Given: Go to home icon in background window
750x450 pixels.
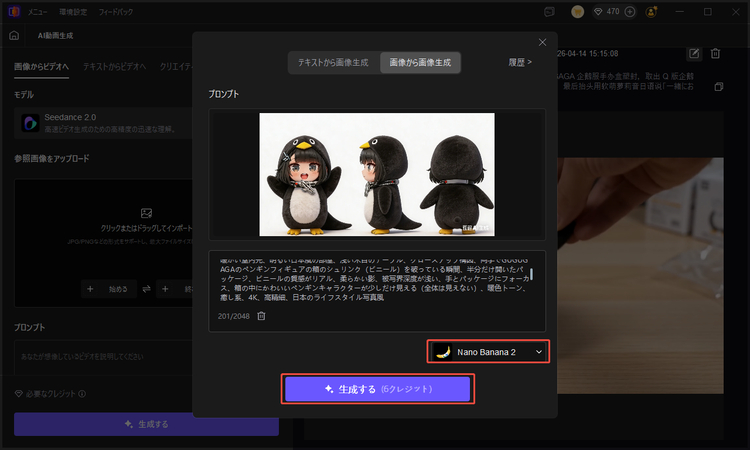Looking at the screenshot, I should click(14, 35).
